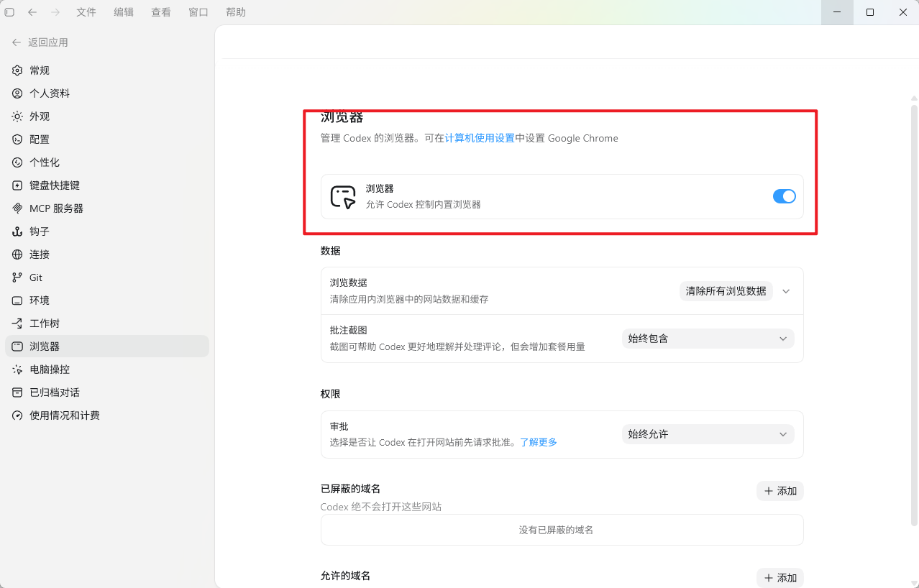Viewport: 919px width, 588px height.
Task: Click the 个人资料 profile icon
Action: (x=17, y=93)
